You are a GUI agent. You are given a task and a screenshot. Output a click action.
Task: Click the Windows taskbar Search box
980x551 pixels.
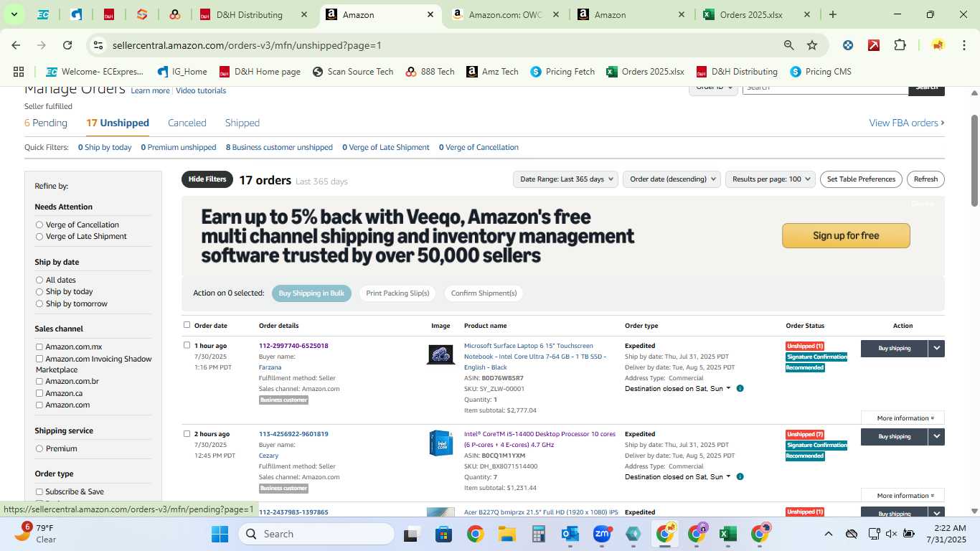click(316, 534)
